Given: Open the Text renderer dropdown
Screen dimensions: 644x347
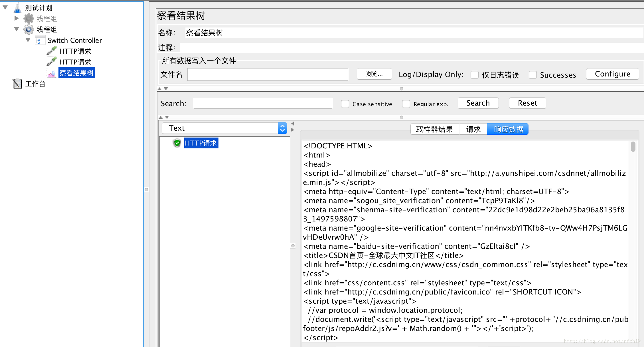Looking at the screenshot, I should coord(282,128).
